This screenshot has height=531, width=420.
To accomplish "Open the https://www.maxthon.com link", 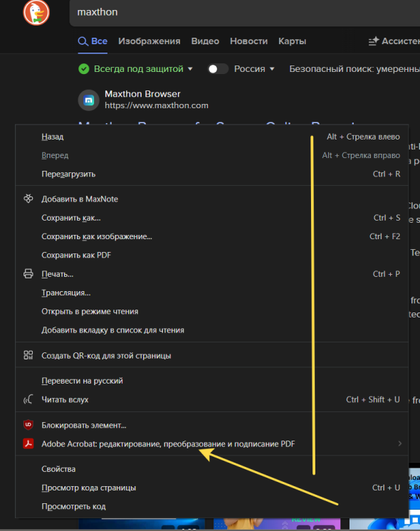I will click(x=157, y=105).
